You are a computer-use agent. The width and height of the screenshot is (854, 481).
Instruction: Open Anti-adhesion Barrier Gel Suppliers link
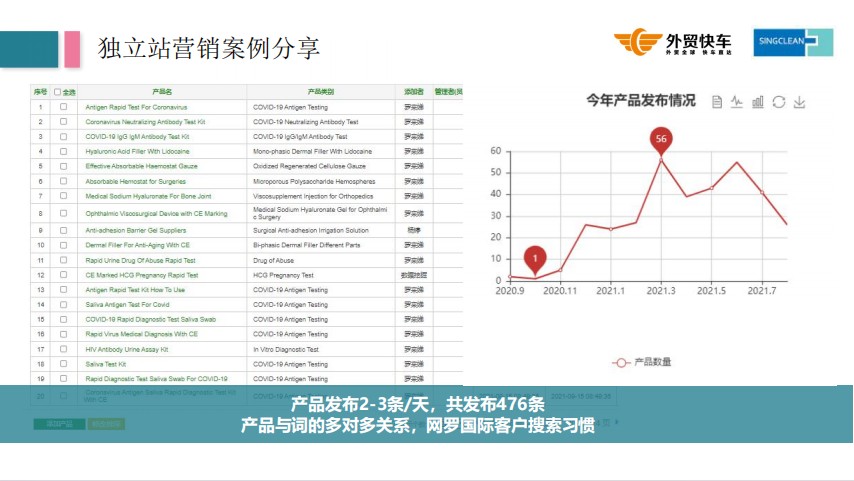click(x=136, y=230)
